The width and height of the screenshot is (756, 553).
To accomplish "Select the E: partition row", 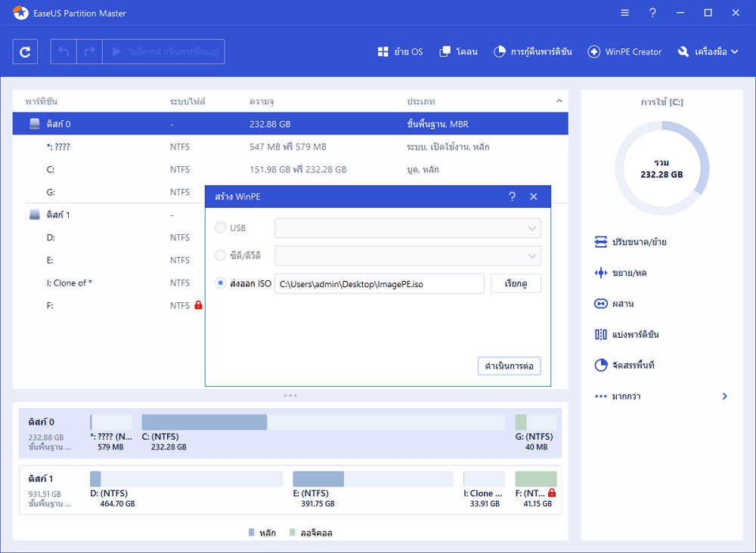I will click(109, 260).
